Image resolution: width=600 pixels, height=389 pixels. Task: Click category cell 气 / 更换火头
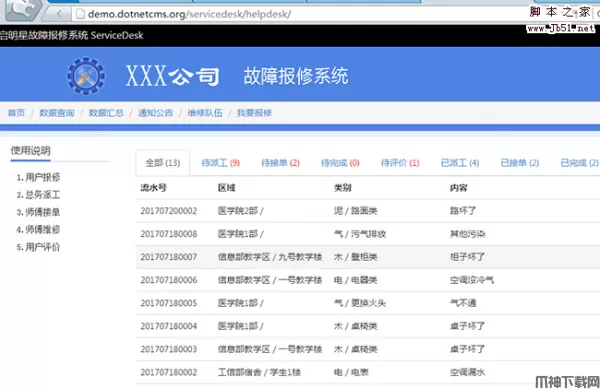360,303
